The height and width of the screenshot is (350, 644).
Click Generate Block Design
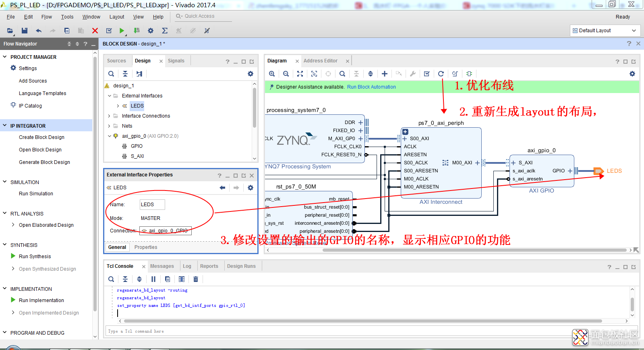coord(44,162)
